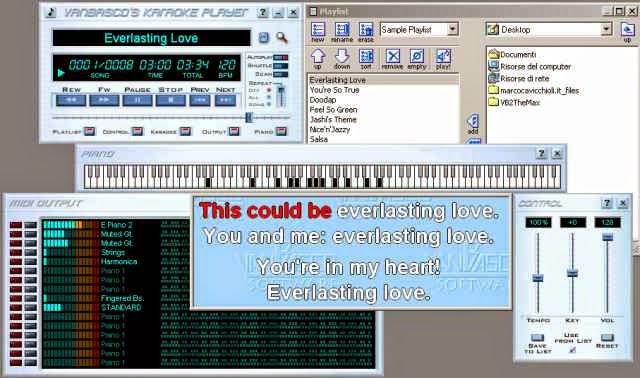640x378 pixels.
Task: Select Jashi's Theme in playlist
Action: [383, 119]
